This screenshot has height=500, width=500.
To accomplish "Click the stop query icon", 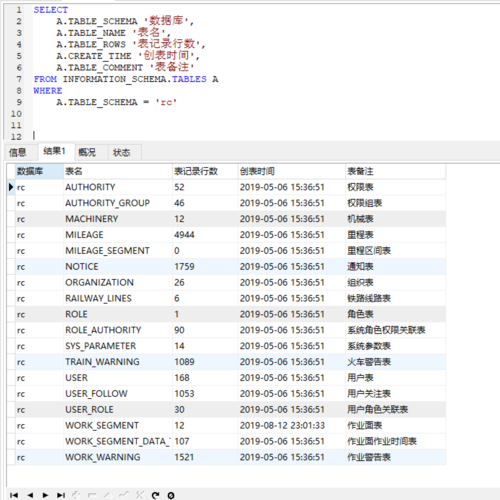I will coord(171,495).
